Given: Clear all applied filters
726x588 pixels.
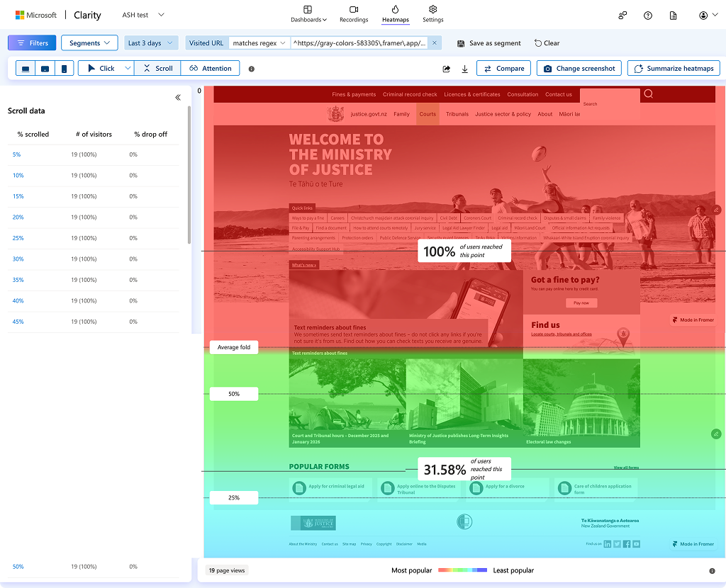Looking at the screenshot, I should point(547,43).
